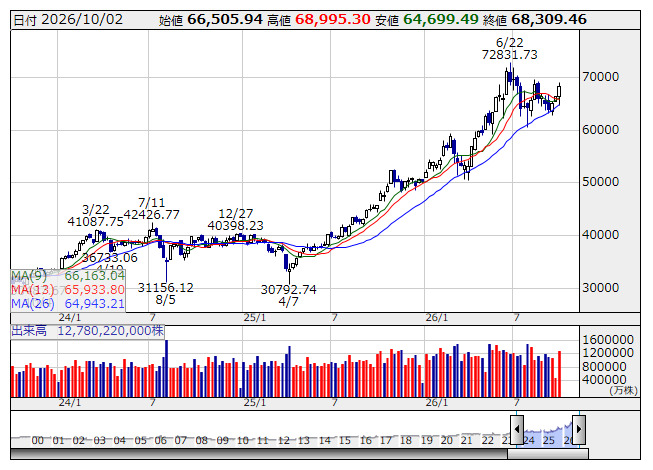
Task: Click year 08 in the range navigator
Action: [202, 440]
